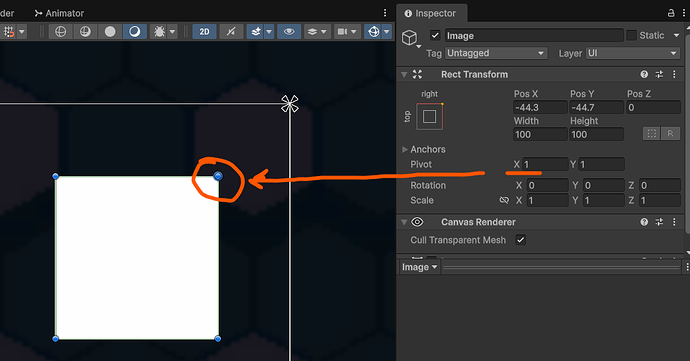Click the Rect Transform component icon

pyautogui.click(x=417, y=74)
